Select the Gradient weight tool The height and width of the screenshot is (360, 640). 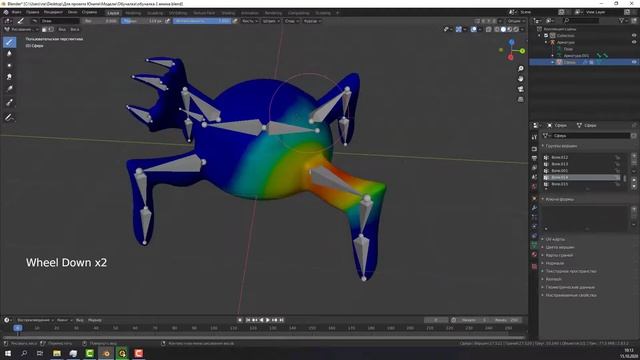pos(9,89)
